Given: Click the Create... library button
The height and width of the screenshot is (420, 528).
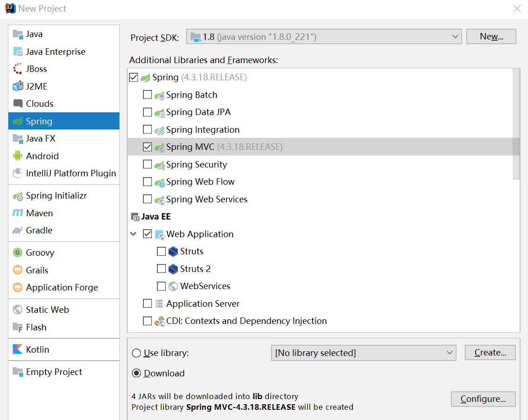Looking at the screenshot, I should click(490, 352).
